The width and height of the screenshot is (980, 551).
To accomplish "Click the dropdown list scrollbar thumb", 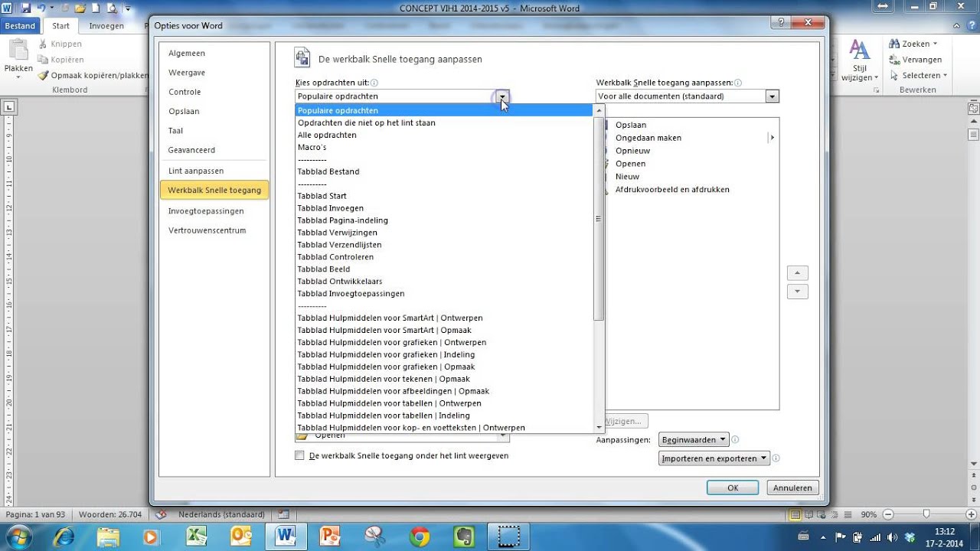I will click(599, 218).
